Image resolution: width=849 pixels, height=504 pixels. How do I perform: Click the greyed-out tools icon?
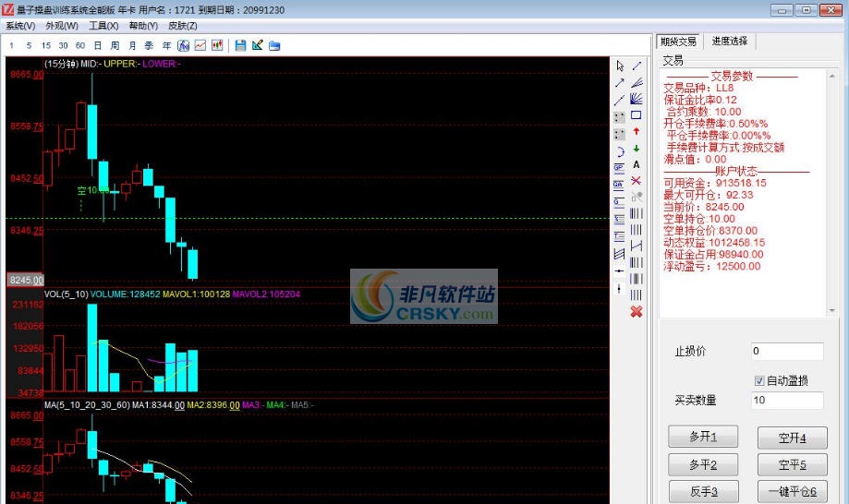(637, 197)
